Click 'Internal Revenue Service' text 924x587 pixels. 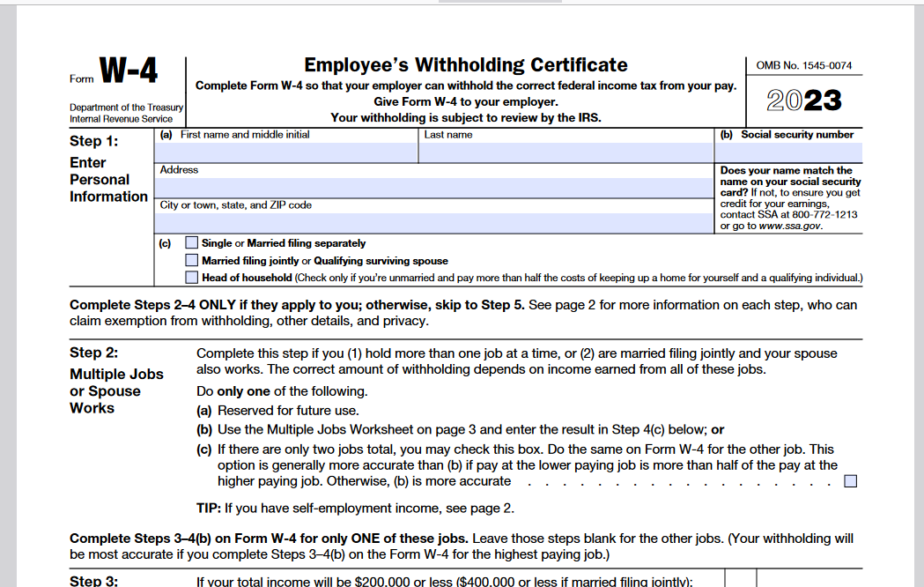[x=121, y=118]
